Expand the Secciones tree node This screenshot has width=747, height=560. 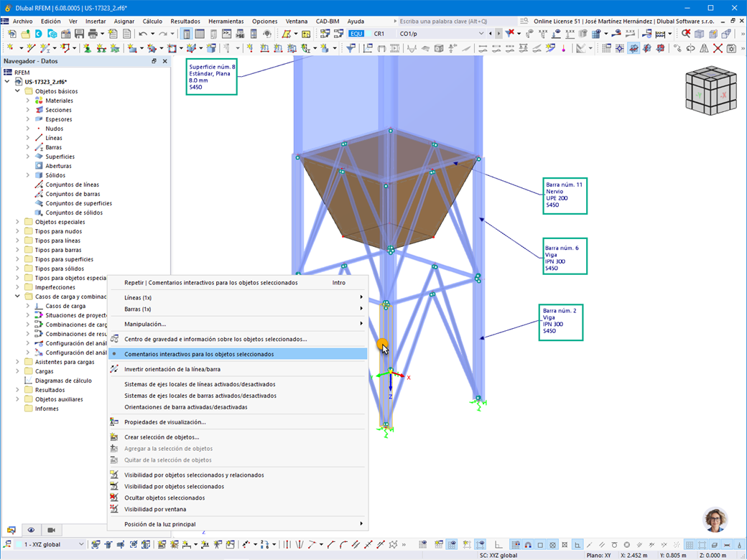(27, 110)
